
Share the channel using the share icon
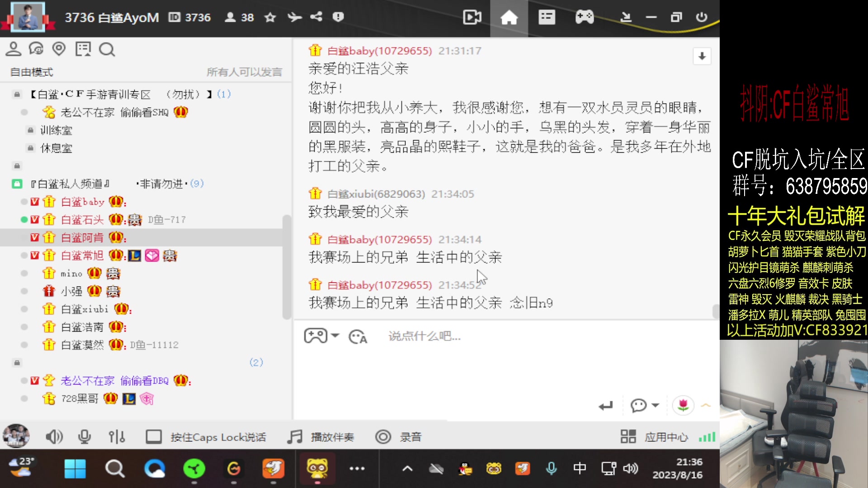click(x=316, y=17)
